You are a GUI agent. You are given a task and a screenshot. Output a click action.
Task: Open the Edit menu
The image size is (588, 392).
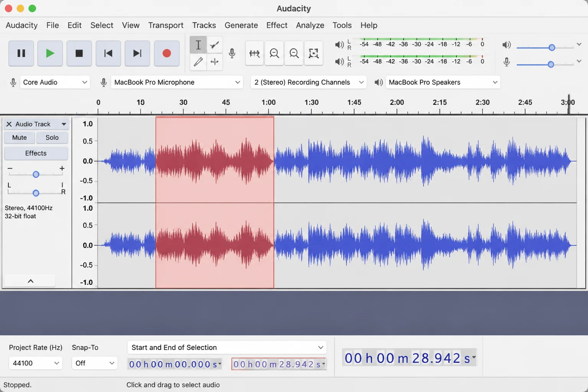[x=75, y=25]
